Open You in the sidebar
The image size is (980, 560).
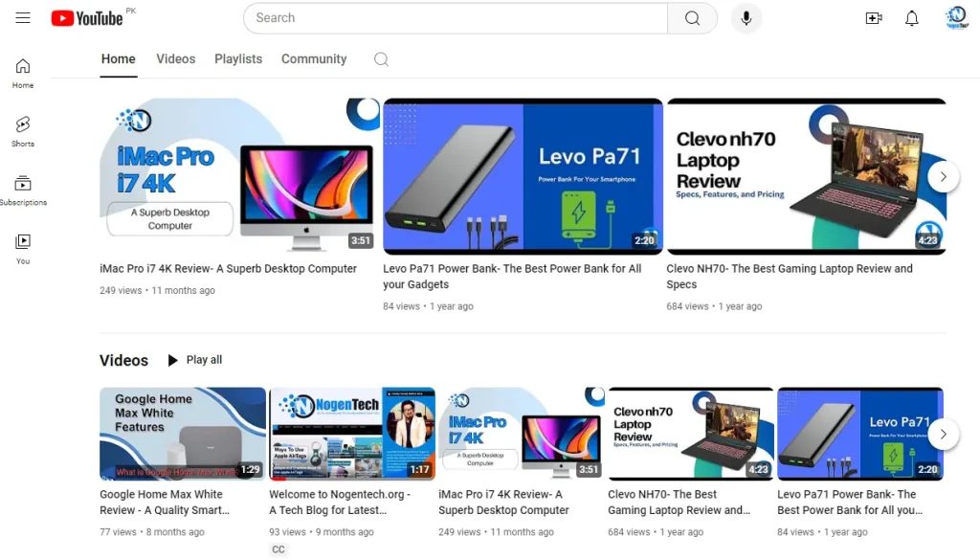(23, 249)
